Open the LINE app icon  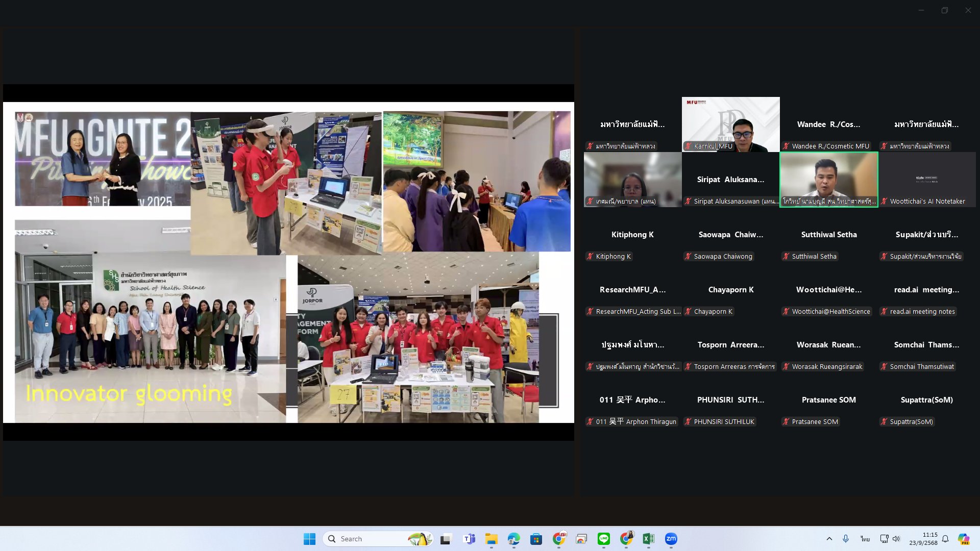pos(603,539)
